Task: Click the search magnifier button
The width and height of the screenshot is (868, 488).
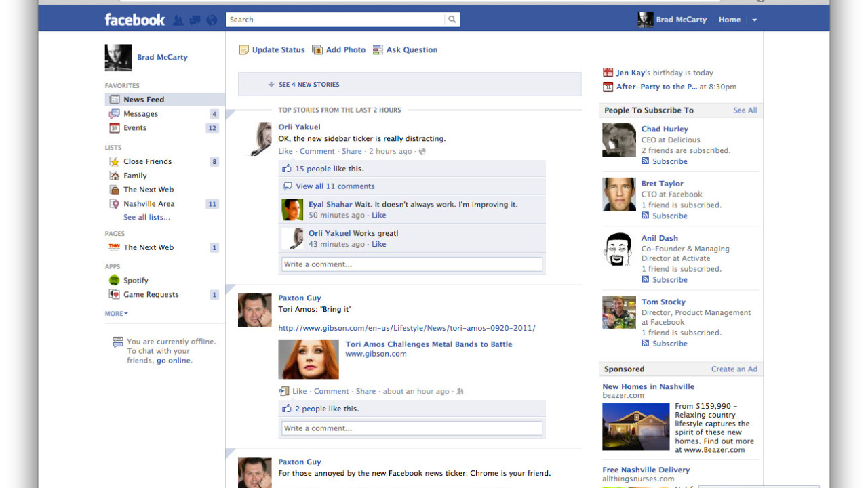Action: [452, 20]
